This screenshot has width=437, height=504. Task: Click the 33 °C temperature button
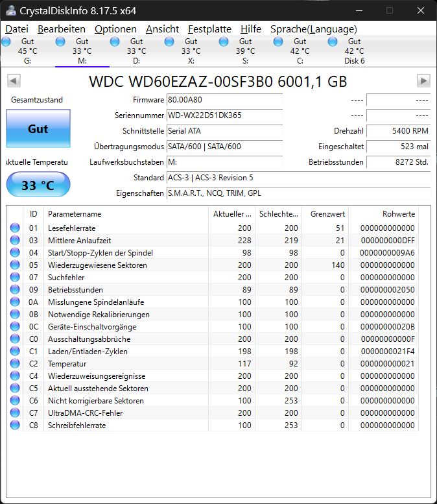pyautogui.click(x=38, y=184)
